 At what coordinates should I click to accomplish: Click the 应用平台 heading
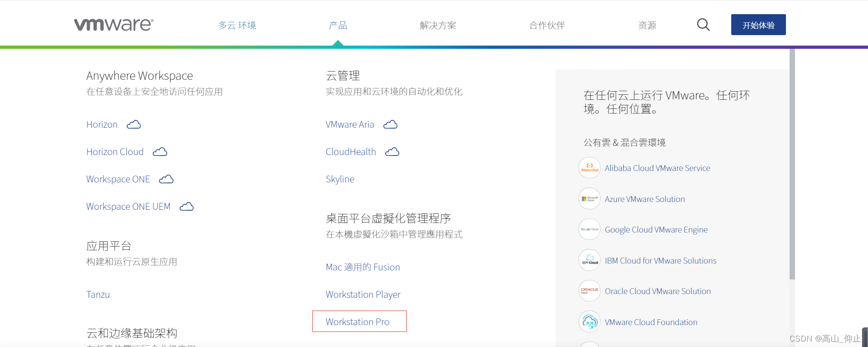pyautogui.click(x=109, y=246)
